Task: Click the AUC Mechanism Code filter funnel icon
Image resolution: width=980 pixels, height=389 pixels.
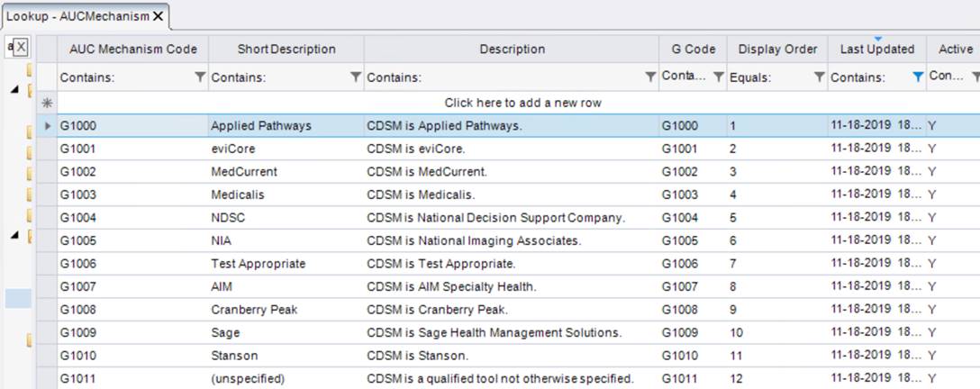Action: (200, 77)
